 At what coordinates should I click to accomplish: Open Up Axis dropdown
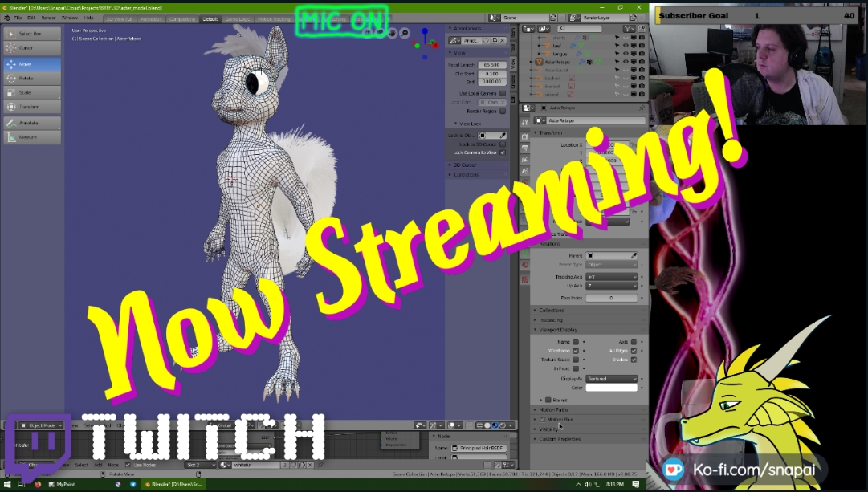pyautogui.click(x=612, y=286)
